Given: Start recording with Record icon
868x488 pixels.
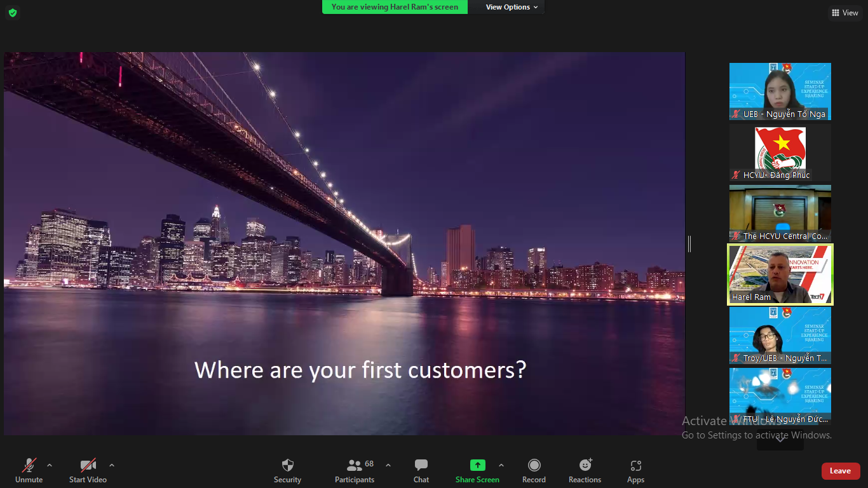Looking at the screenshot, I should pyautogui.click(x=534, y=465).
